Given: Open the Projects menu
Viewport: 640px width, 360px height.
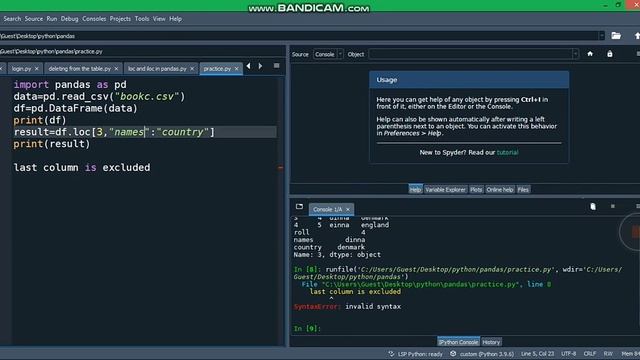Looking at the screenshot, I should (x=120, y=19).
